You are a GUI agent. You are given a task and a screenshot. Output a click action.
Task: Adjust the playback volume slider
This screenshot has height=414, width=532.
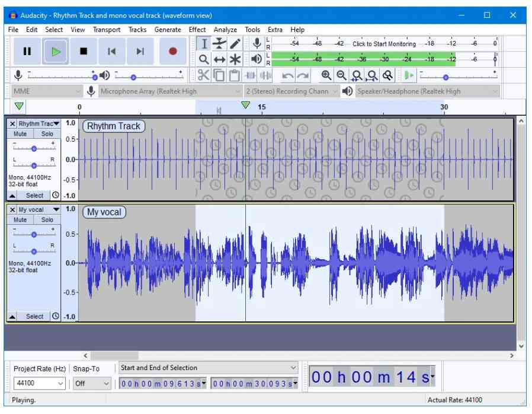click(x=149, y=76)
